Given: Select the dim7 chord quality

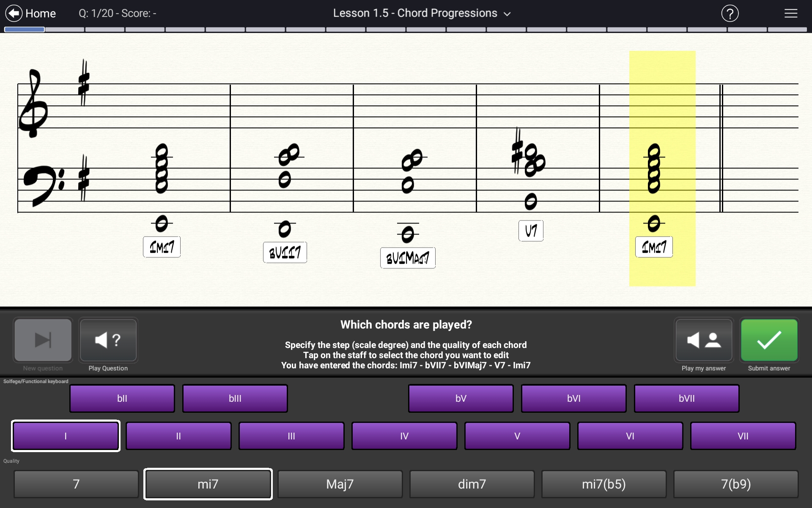Looking at the screenshot, I should (472, 484).
